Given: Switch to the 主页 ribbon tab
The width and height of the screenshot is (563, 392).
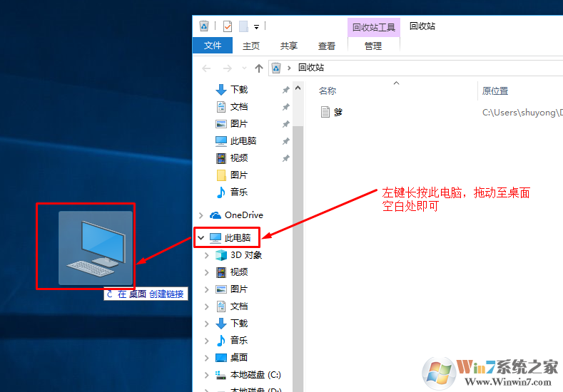Looking at the screenshot, I should click(x=251, y=46).
